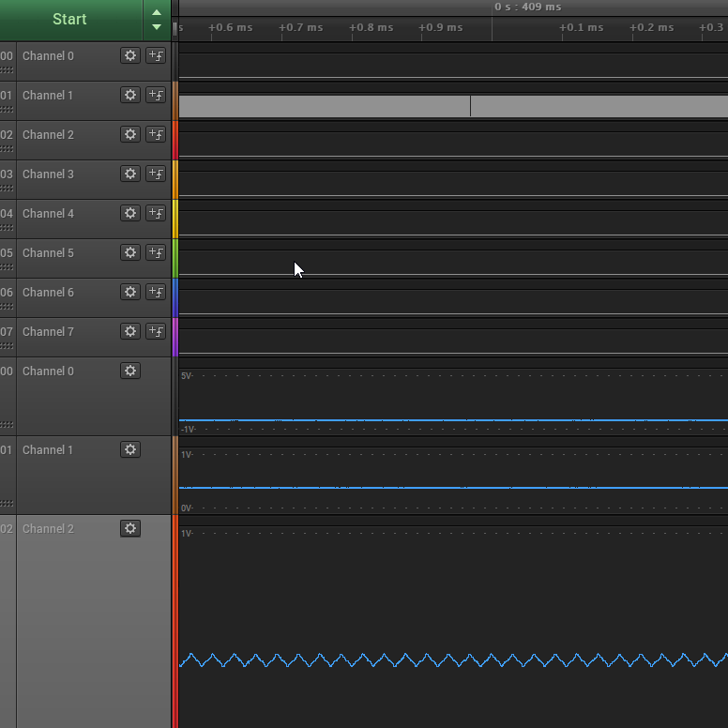
Task: Open settings gear for digital Channel 6
Action: 130,292
